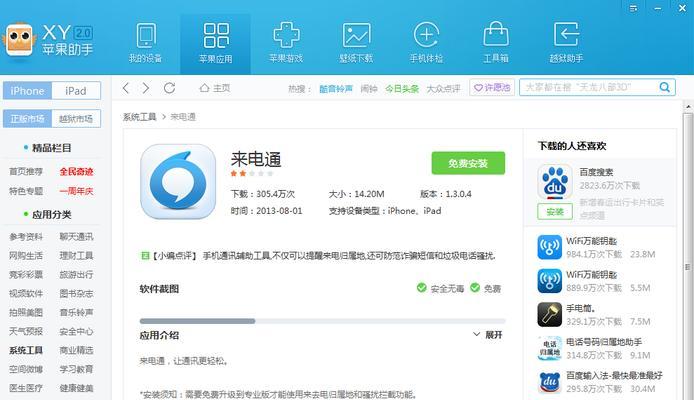Refresh the page with the reload icon
The width and height of the screenshot is (694, 400).
tap(170, 88)
